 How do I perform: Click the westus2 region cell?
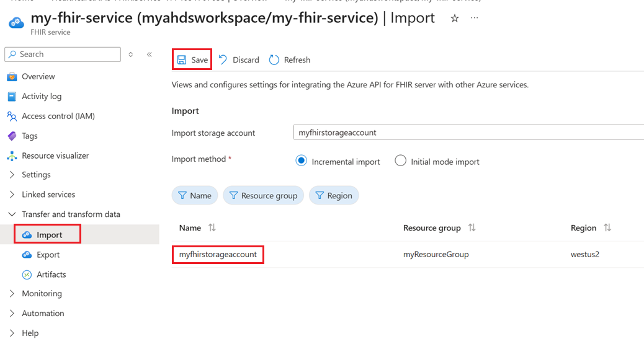pyautogui.click(x=585, y=254)
